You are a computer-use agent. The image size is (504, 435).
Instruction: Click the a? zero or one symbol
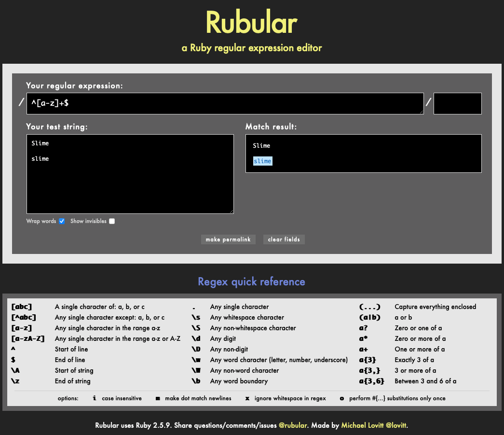click(x=363, y=328)
